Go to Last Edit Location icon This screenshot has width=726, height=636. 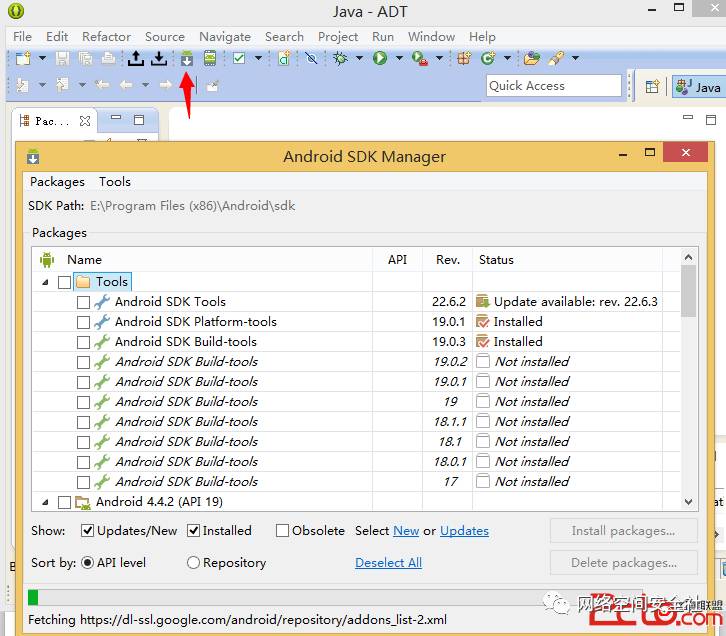(x=102, y=85)
